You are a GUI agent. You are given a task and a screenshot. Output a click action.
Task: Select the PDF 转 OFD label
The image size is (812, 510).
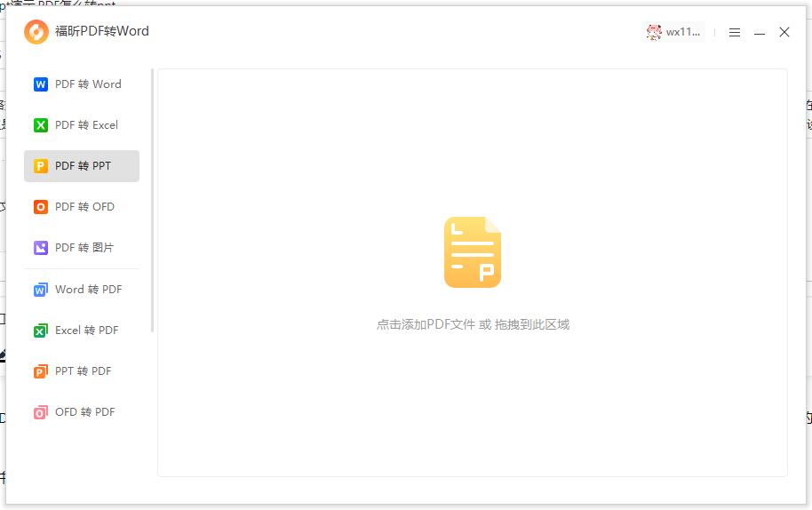point(84,207)
